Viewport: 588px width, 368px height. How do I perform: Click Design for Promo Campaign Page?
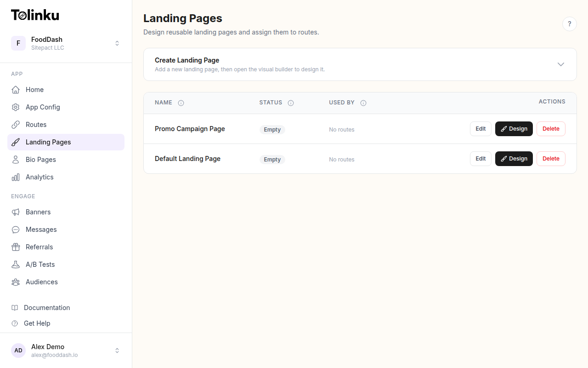[x=514, y=129]
